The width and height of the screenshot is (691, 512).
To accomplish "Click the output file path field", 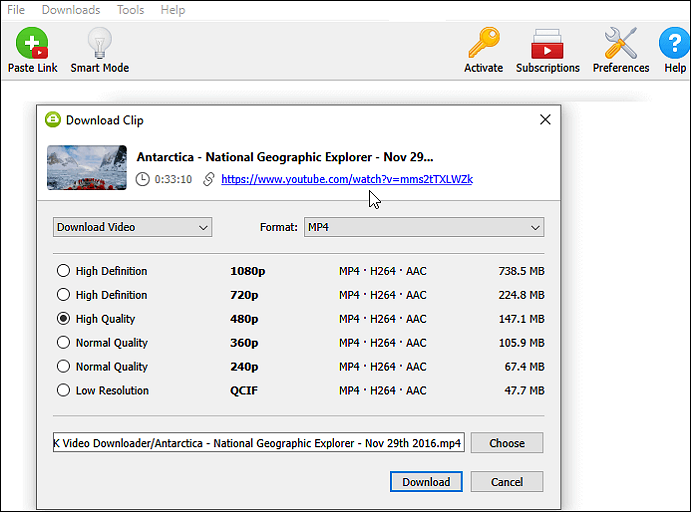I will point(258,443).
